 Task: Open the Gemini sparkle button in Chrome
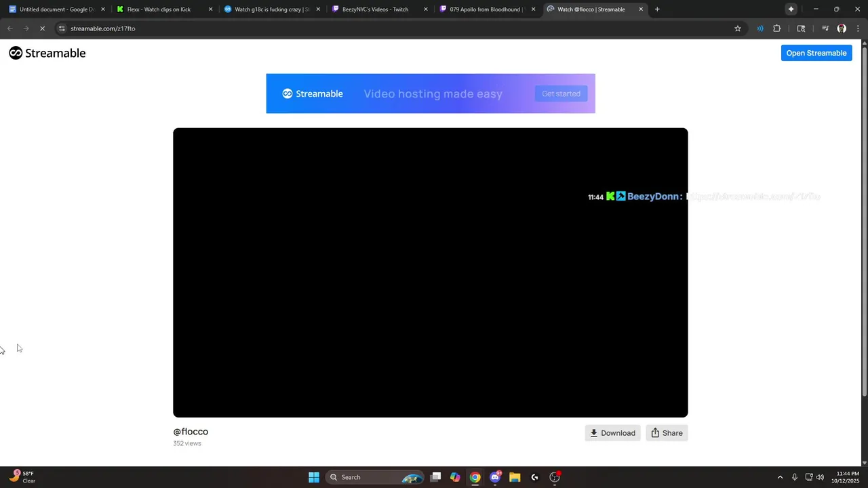pyautogui.click(x=791, y=9)
